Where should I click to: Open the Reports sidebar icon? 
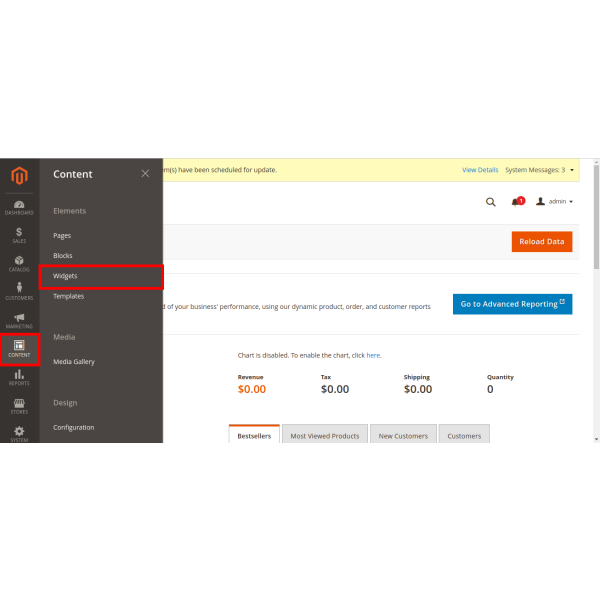tap(19, 377)
